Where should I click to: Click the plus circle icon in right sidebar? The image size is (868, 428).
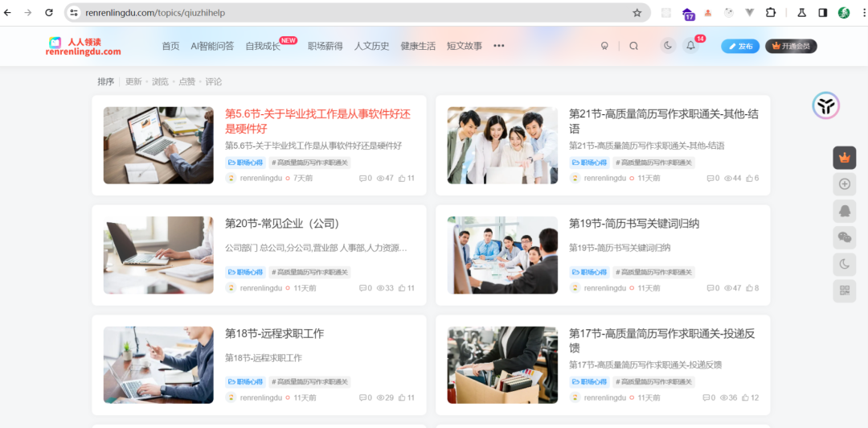pos(844,184)
